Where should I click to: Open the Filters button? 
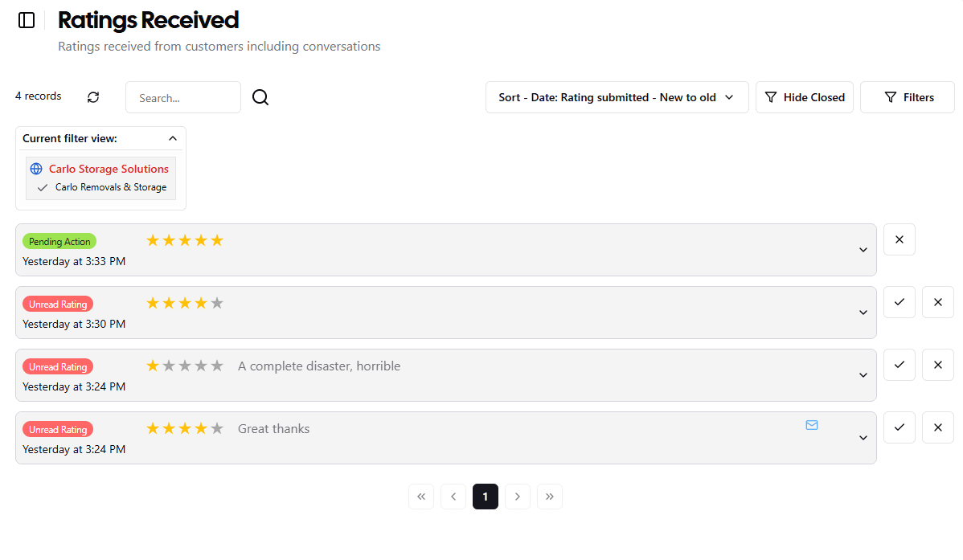[907, 97]
